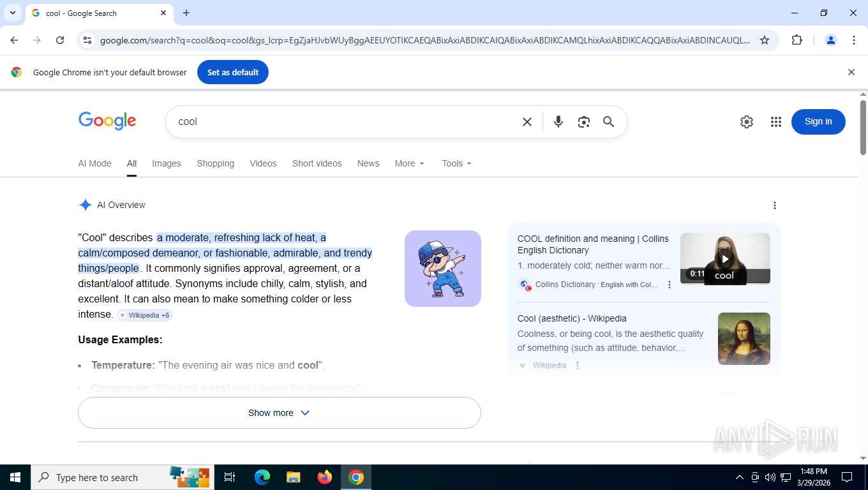This screenshot has width=868, height=490.
Task: Open the Wikipedia +6 sources chip
Action: tap(145, 315)
